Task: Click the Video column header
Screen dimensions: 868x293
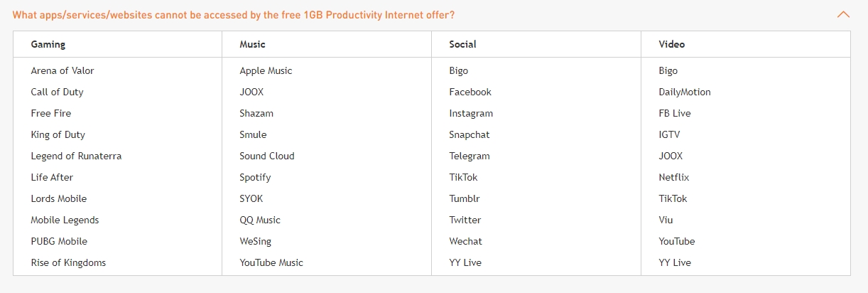Action: coord(672,44)
